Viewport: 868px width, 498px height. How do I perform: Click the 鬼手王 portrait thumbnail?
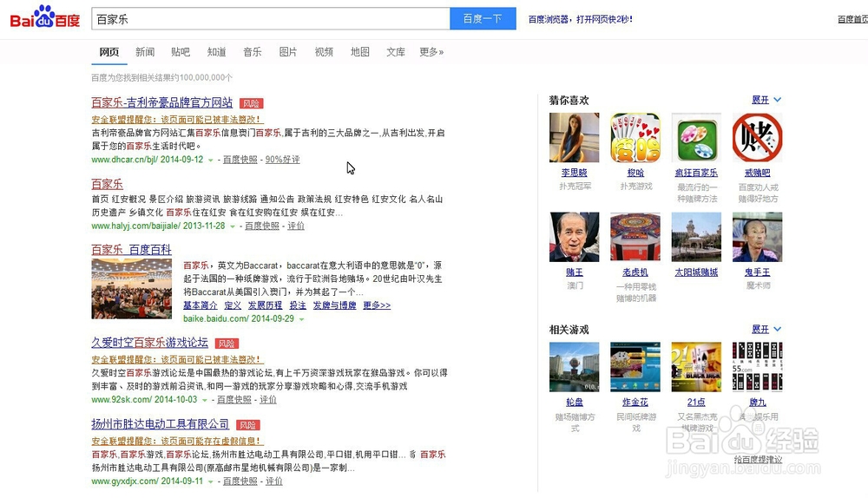[x=757, y=237]
